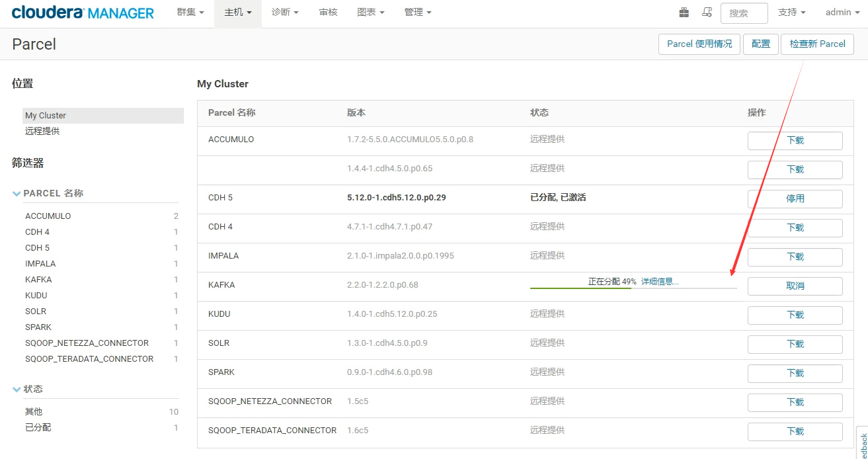Open the parcel gift box icon in header
This screenshot has height=459, width=868.
pos(684,13)
